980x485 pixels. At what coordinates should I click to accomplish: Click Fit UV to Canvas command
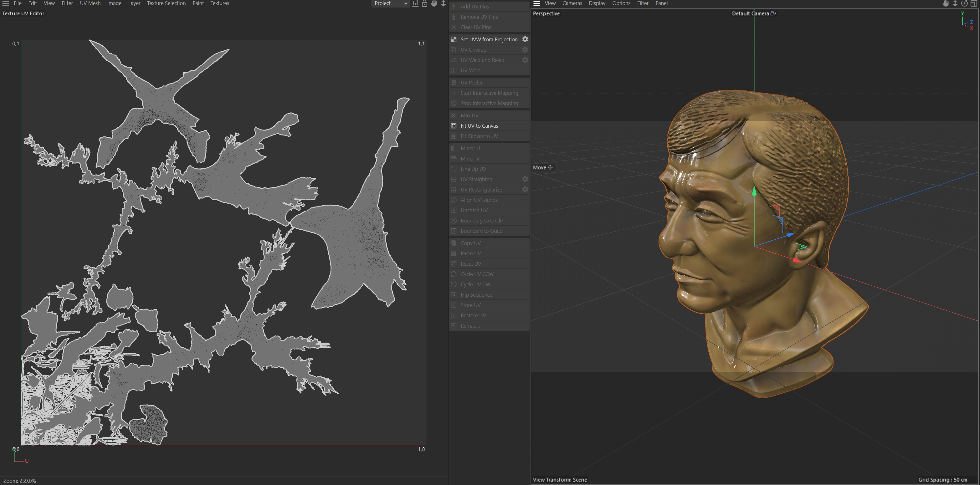[x=479, y=126]
